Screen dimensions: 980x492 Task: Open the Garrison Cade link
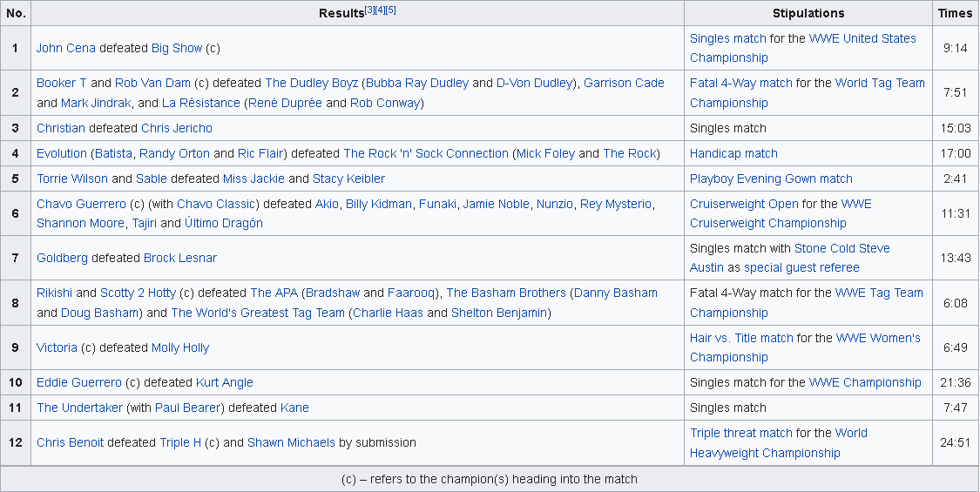(624, 83)
